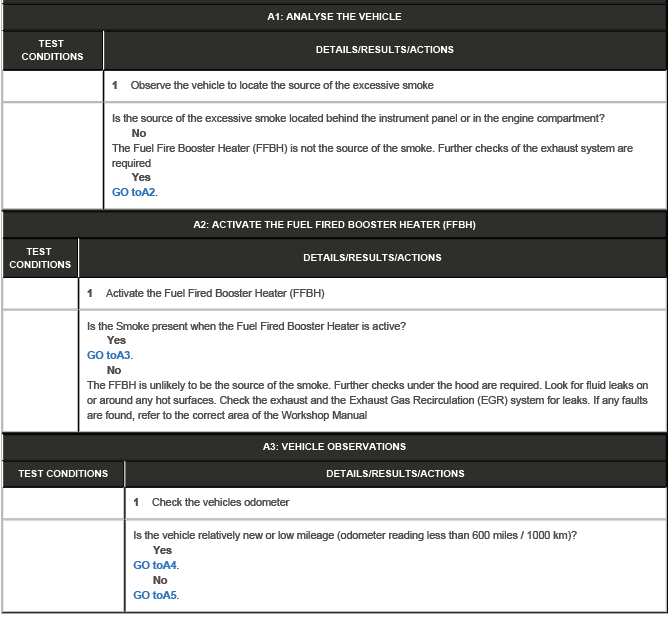This screenshot has width=671, height=620.
Task: Click 'TEST CONDITIONS' column header in section A3
Action: (x=63, y=473)
